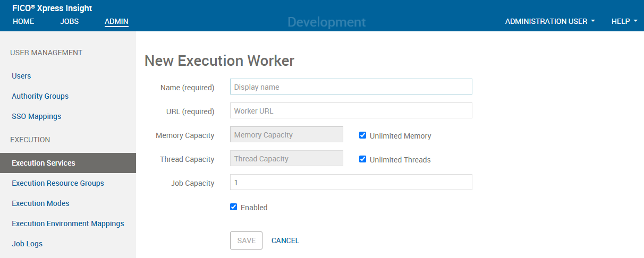Viewport: 644px width, 258px height.
Task: Go to the Home tab
Action: tap(23, 21)
